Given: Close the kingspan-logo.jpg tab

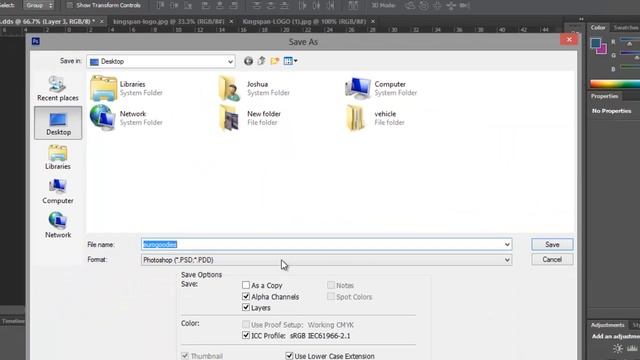Looking at the screenshot, I should (231, 21).
